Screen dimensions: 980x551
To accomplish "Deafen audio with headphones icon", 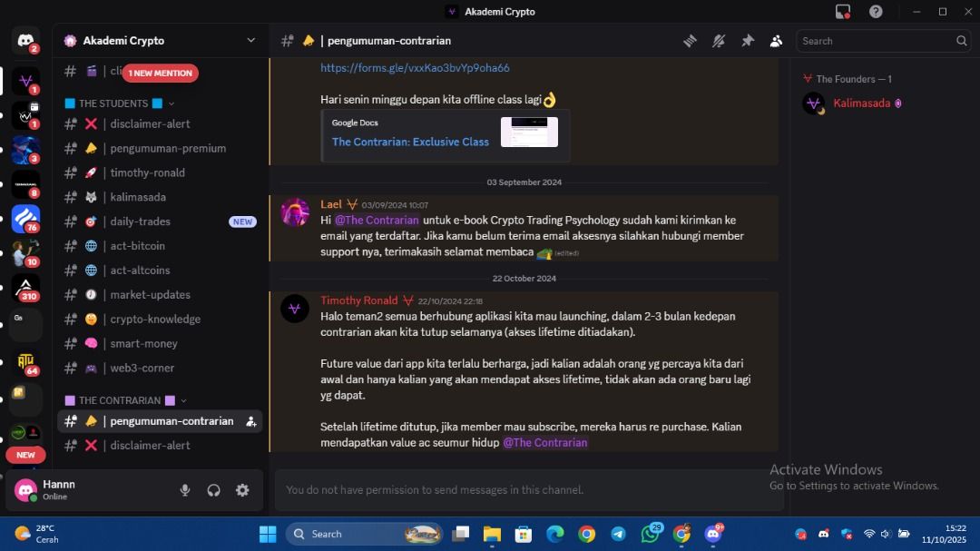I will tap(214, 490).
